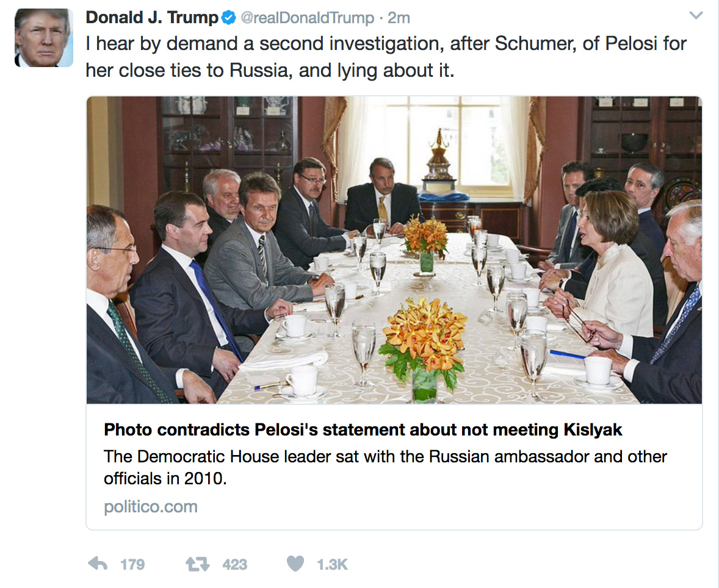
Task: Click Donald Trump's profile avatar
Action: (x=43, y=37)
